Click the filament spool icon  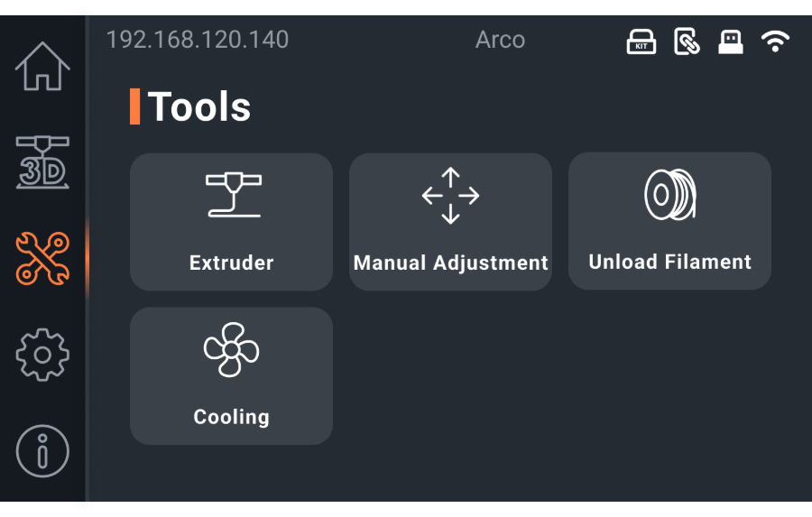tap(670, 195)
